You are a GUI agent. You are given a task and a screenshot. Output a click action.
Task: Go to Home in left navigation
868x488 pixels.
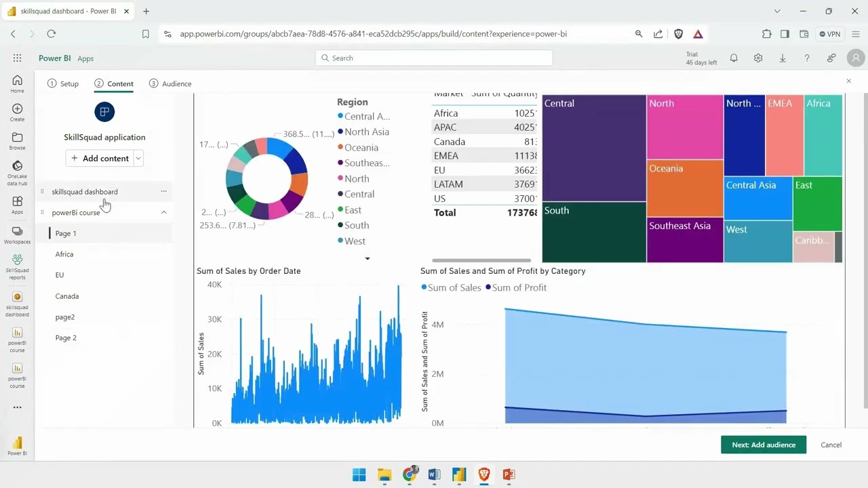pos(17,84)
